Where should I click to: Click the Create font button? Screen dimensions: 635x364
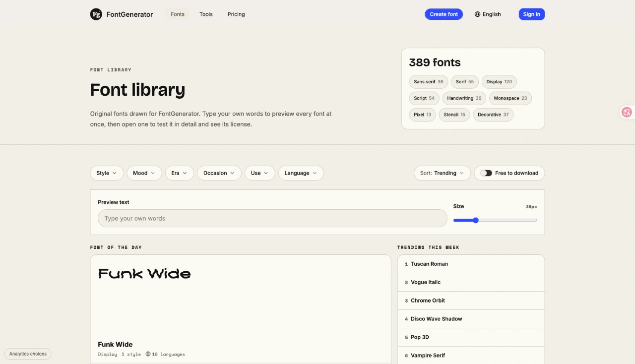pyautogui.click(x=444, y=14)
